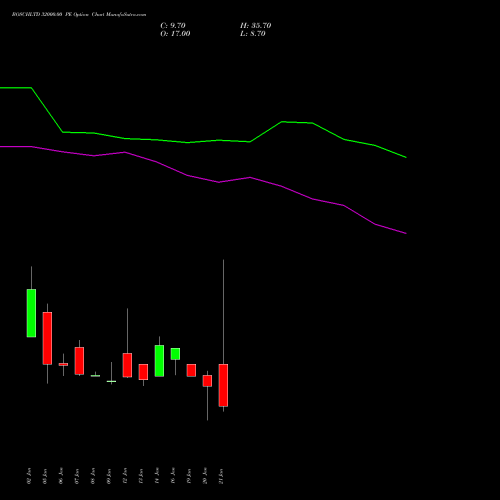Click the red candle body for 03 Jan

click(47, 338)
